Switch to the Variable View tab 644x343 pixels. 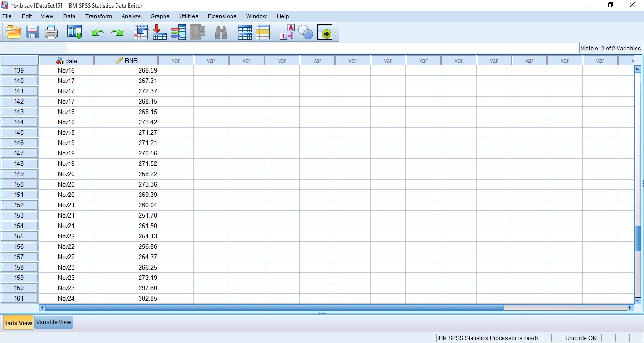click(54, 322)
